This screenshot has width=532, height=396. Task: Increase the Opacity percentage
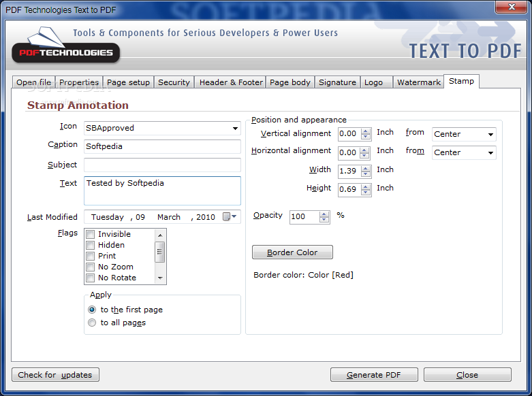324,214
